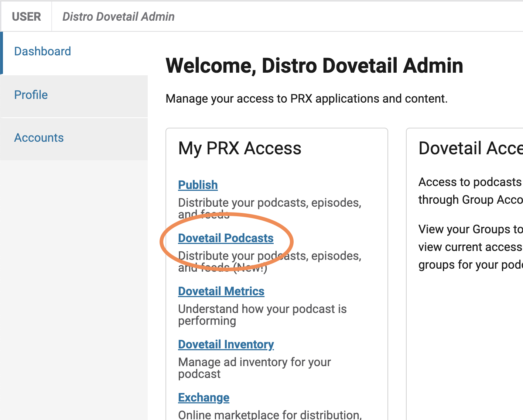This screenshot has width=523, height=420.
Task: Click the Manage your access subtitle text
Action: (307, 99)
